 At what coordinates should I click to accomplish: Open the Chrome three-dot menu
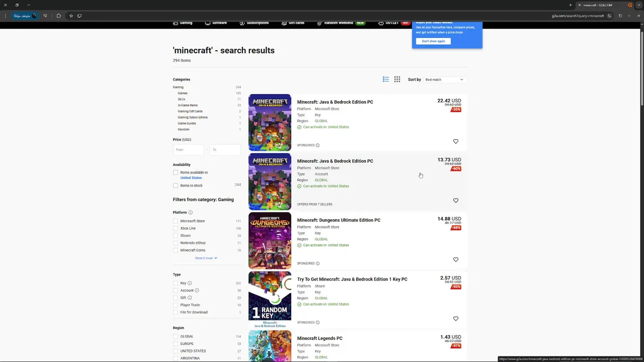pos(6,16)
